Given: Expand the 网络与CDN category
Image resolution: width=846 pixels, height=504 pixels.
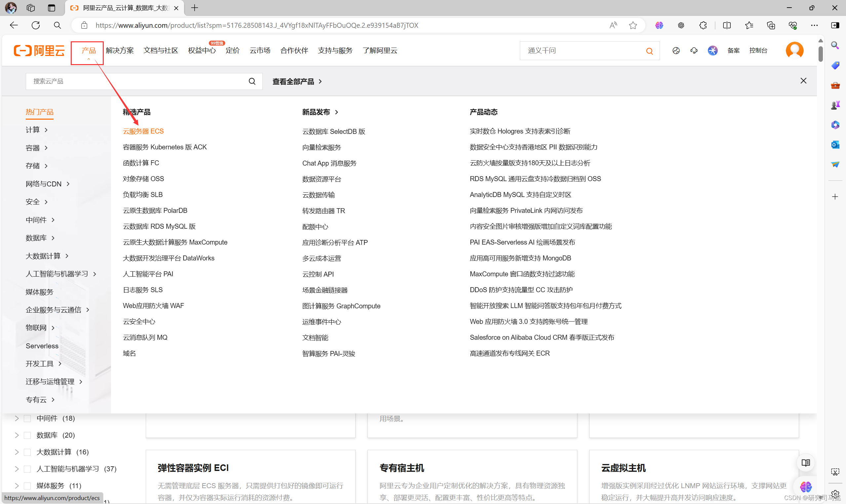Looking at the screenshot, I should coord(48,184).
